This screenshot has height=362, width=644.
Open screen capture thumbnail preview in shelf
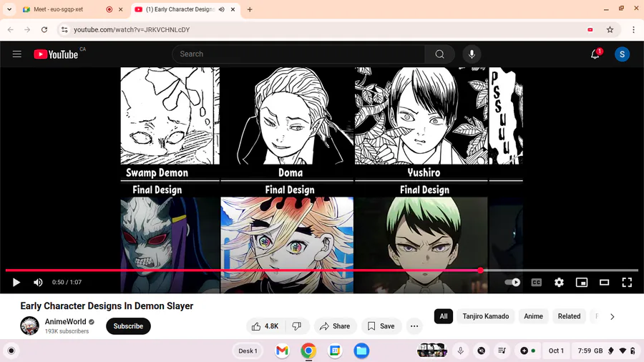tap(431, 351)
